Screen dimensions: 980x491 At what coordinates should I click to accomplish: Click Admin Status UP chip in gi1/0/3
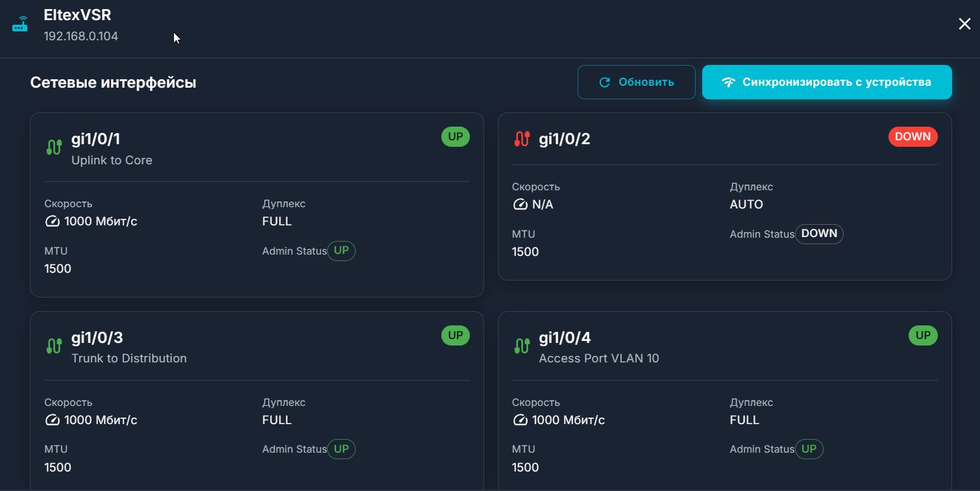coord(341,449)
